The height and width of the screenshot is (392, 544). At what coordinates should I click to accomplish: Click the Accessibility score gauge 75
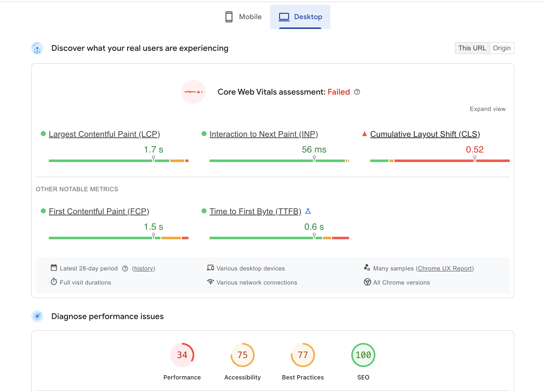[242, 355]
